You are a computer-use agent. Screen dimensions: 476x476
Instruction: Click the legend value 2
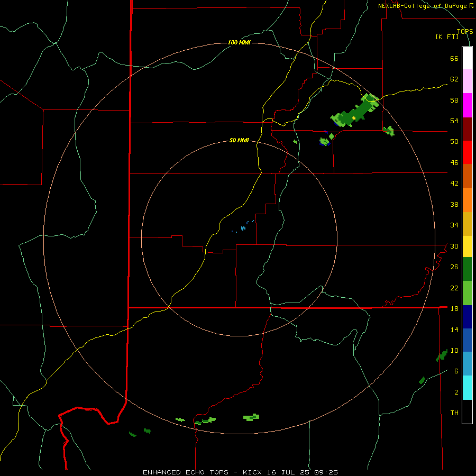click(456, 392)
